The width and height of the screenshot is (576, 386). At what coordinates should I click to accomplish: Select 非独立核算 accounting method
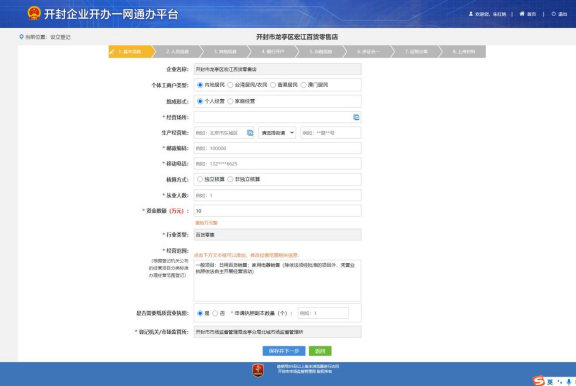pos(230,179)
